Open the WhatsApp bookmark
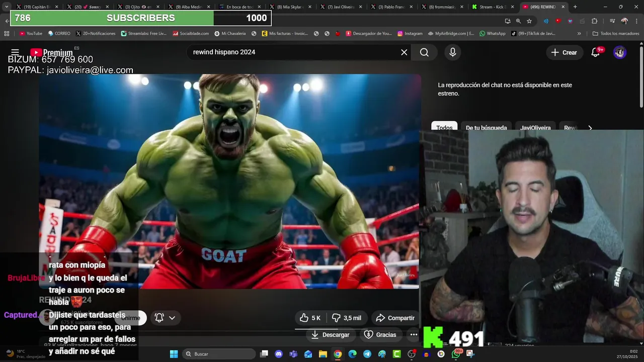644x362 pixels. (x=493, y=34)
